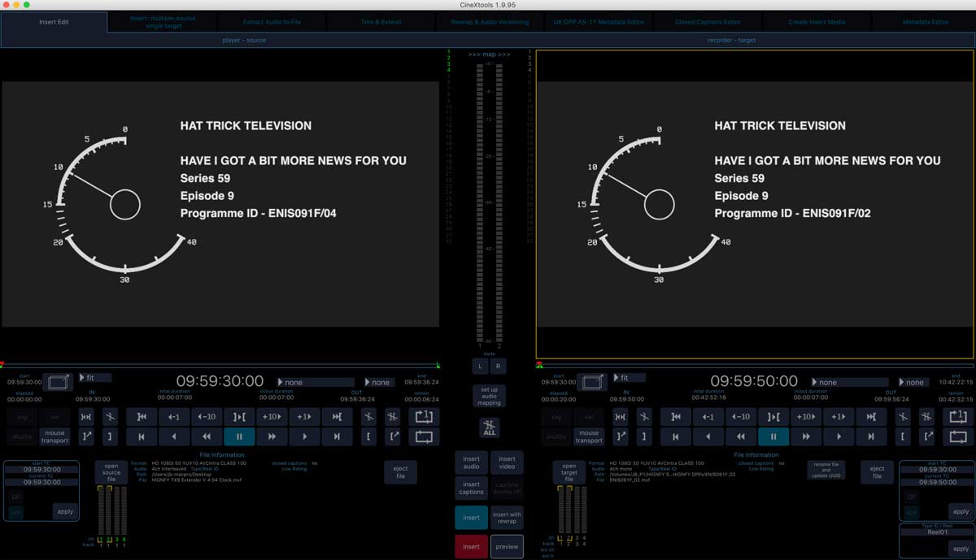Select NDF timecode mode for target

[911, 512]
